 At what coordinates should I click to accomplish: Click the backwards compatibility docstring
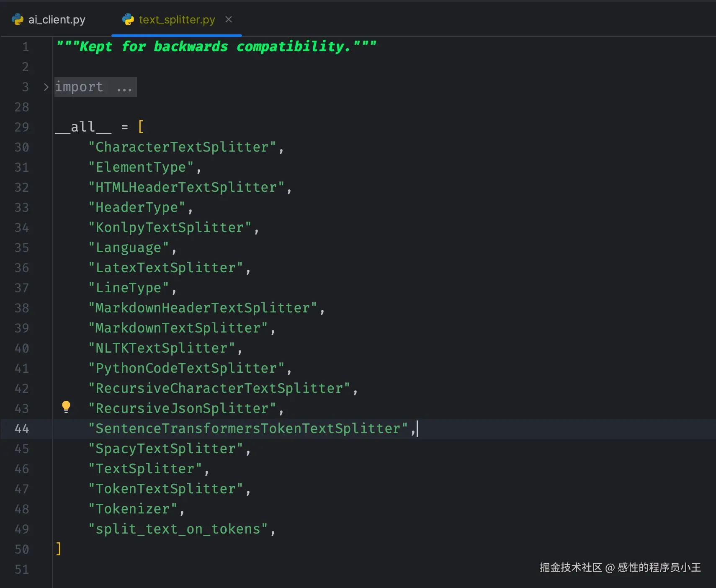tap(216, 46)
